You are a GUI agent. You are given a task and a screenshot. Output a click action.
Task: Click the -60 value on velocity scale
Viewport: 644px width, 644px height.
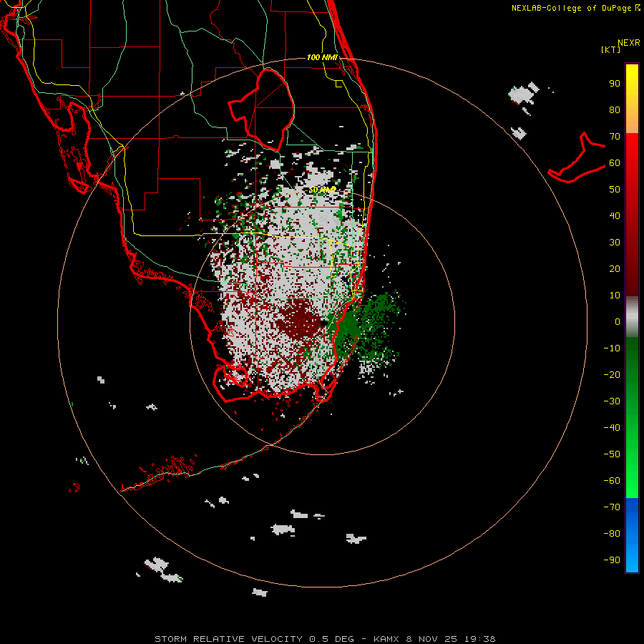612,481
